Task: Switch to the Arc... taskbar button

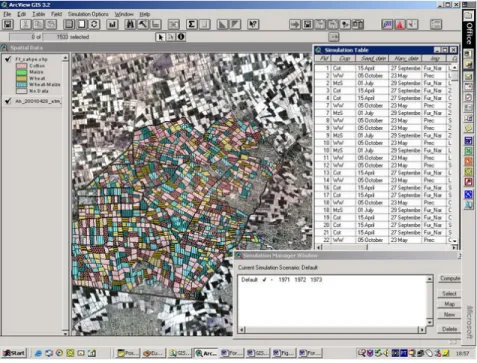Action: [206, 353]
